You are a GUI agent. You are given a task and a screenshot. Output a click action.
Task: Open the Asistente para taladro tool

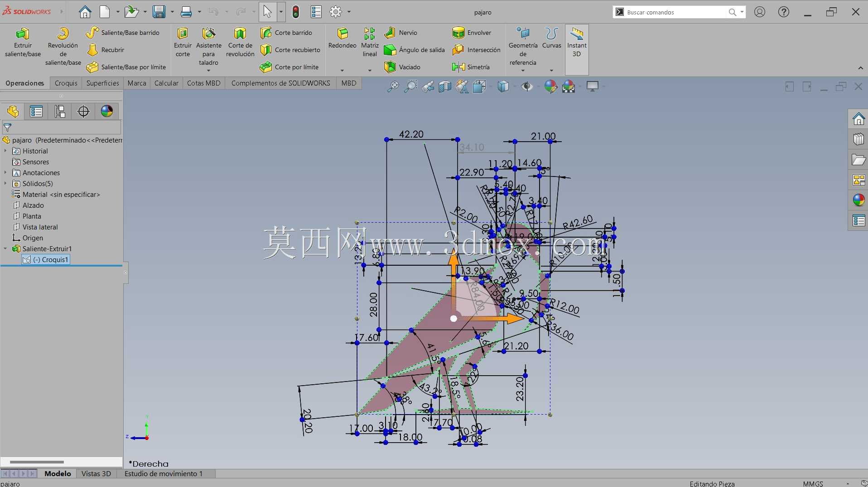(x=209, y=47)
